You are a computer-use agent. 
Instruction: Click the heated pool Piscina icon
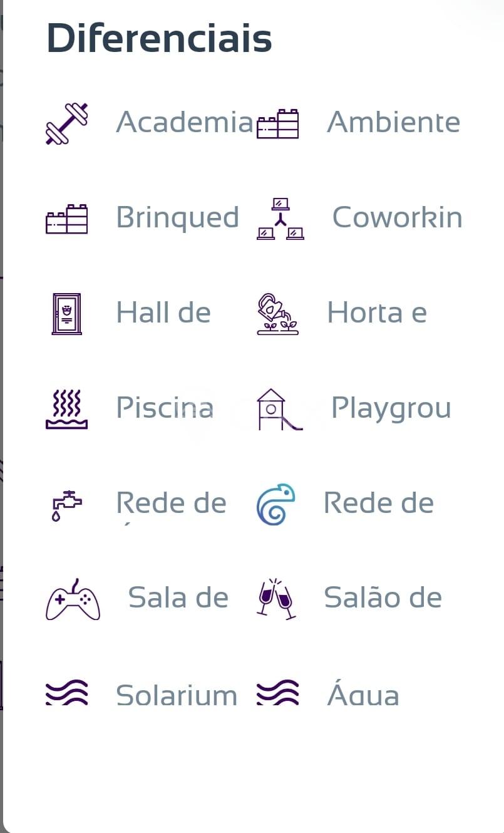(x=66, y=409)
